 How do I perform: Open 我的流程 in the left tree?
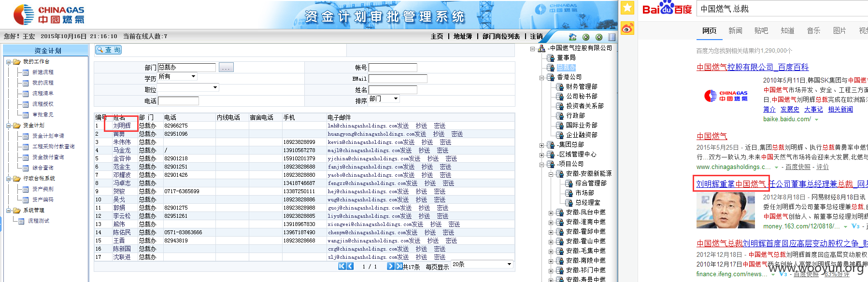43,83
